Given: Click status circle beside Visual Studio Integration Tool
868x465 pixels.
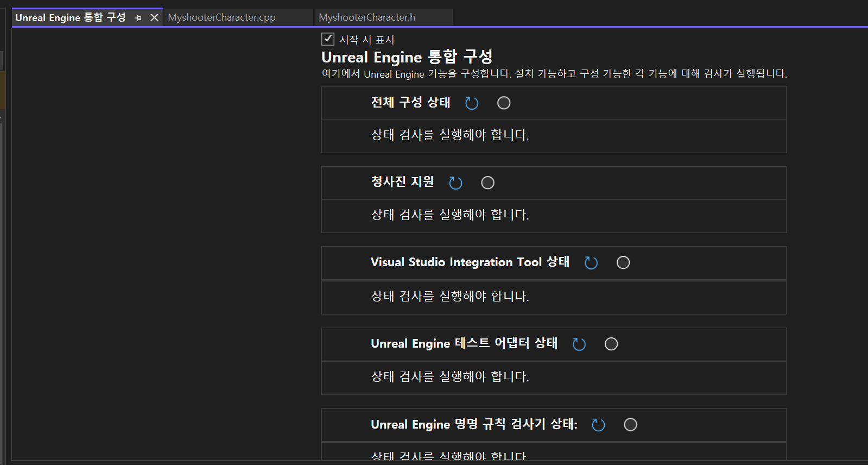Looking at the screenshot, I should point(623,262).
